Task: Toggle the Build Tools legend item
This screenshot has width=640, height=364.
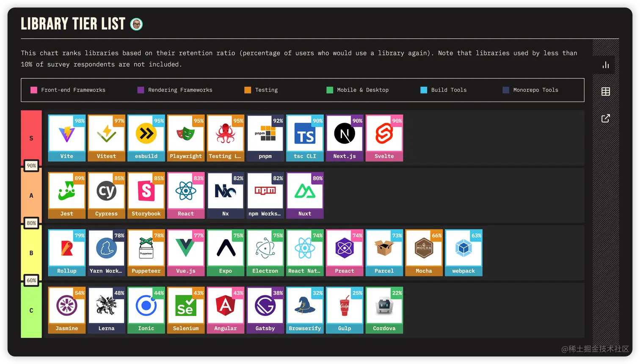Action: pos(444,90)
